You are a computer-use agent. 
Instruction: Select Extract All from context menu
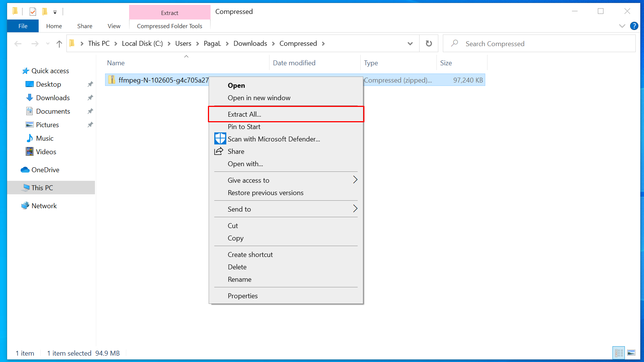(x=244, y=114)
